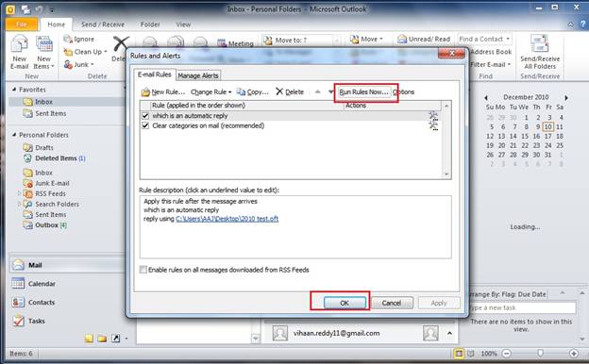Open the Move dropdown in ribbon

(x=366, y=39)
